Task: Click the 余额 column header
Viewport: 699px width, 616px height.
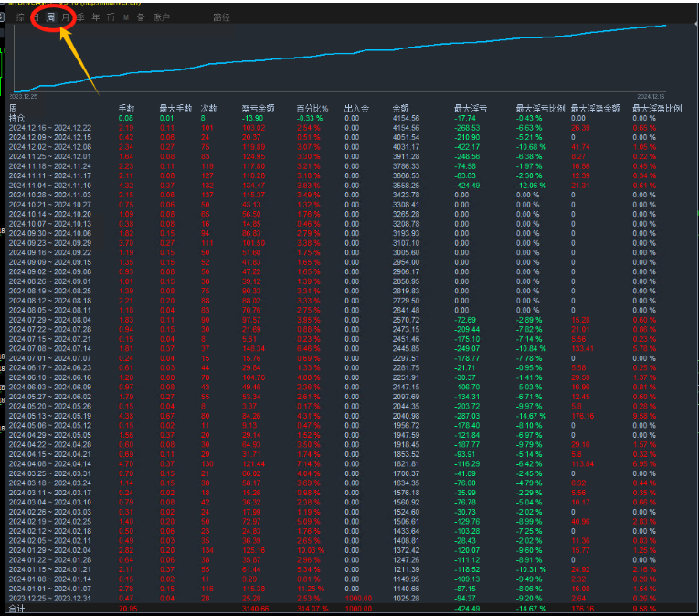Action: pos(401,109)
